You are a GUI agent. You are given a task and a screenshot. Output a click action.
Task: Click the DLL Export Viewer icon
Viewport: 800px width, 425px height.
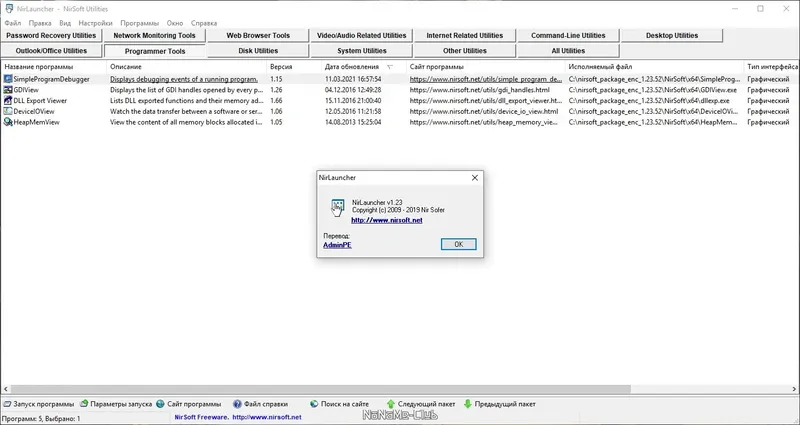coord(8,101)
